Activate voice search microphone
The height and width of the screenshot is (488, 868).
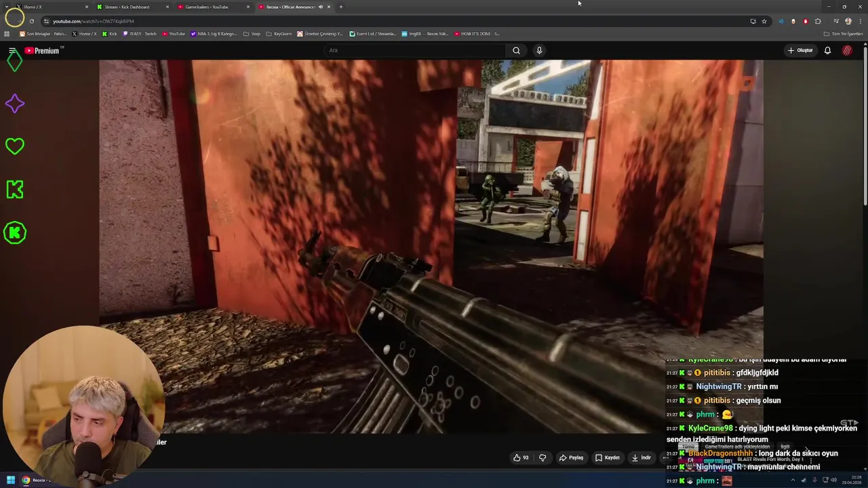click(539, 50)
